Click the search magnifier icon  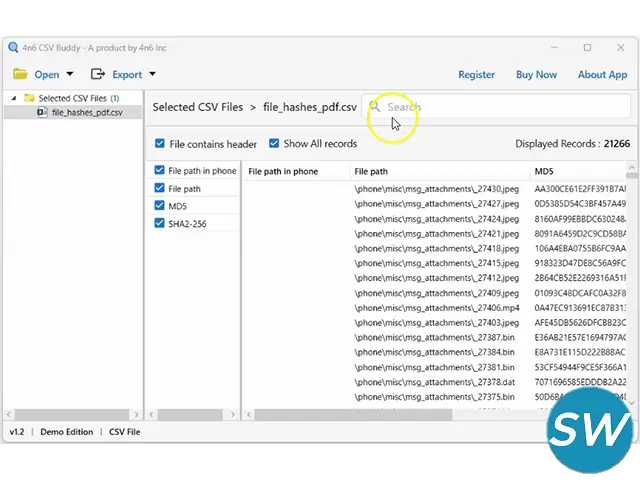375,106
